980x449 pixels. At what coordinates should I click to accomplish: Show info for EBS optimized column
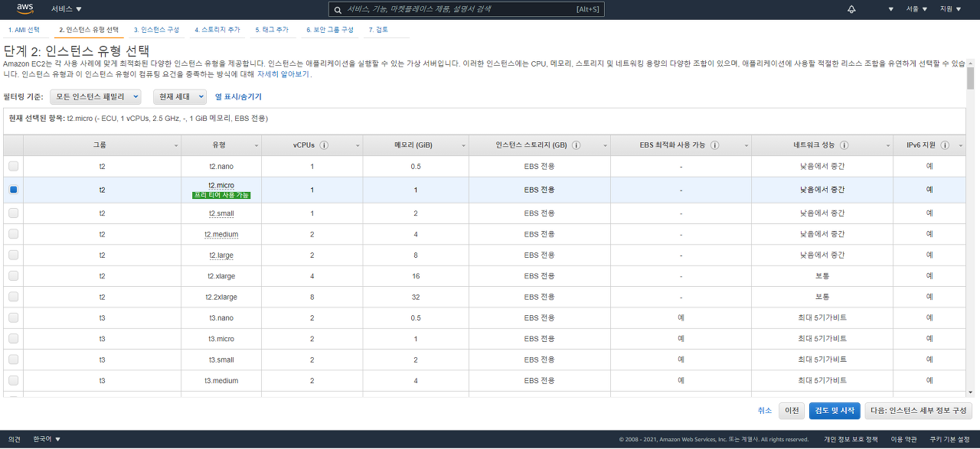(x=714, y=145)
